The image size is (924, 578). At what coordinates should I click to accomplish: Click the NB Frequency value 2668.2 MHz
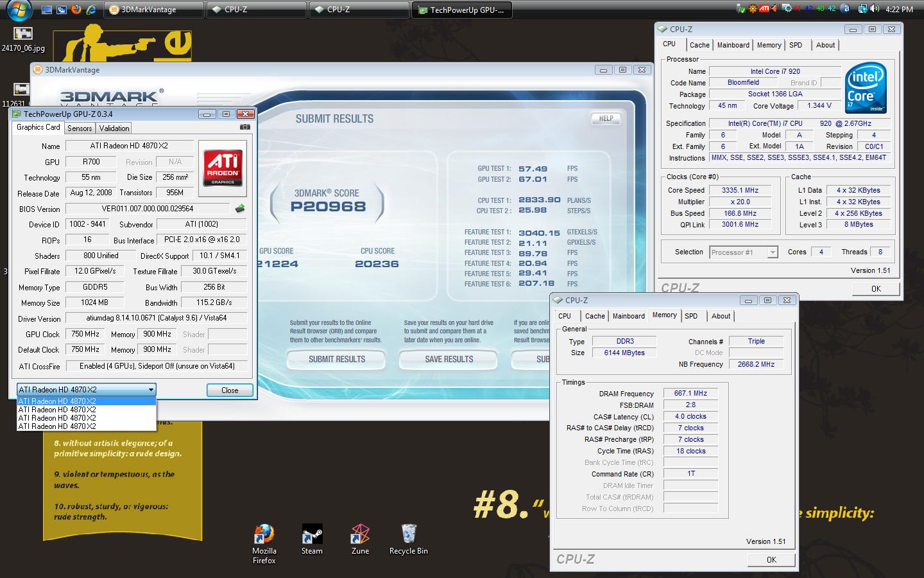(756, 364)
